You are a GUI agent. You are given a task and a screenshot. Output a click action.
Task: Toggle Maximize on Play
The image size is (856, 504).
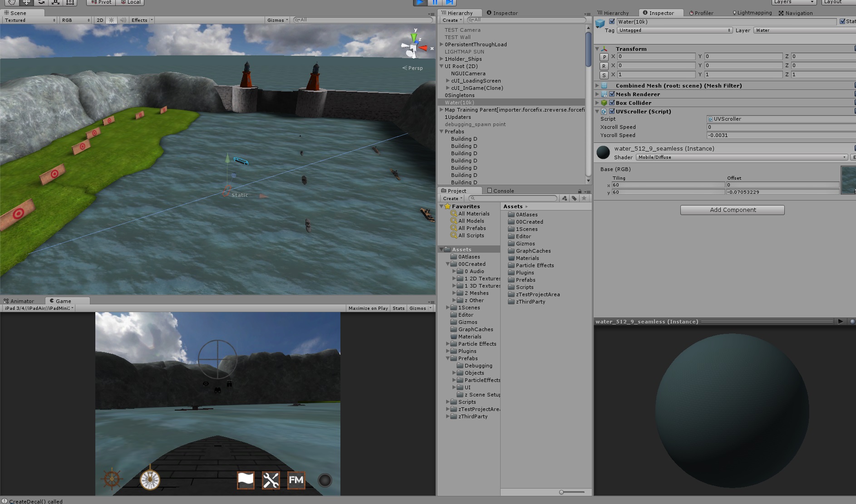[x=368, y=308]
